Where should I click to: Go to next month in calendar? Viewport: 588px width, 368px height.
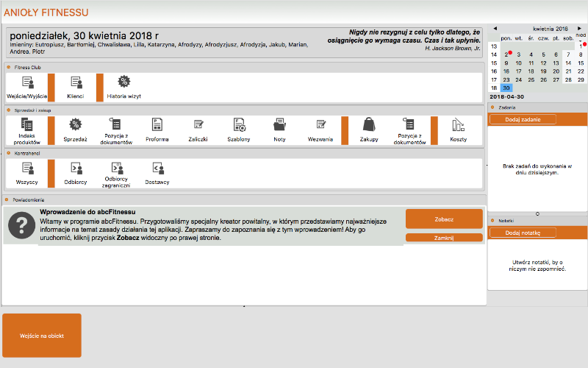click(x=579, y=28)
